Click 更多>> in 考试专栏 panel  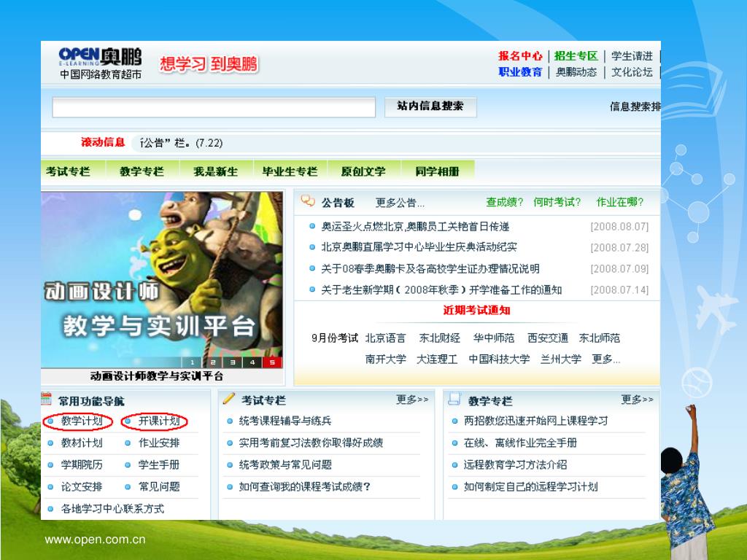412,400
